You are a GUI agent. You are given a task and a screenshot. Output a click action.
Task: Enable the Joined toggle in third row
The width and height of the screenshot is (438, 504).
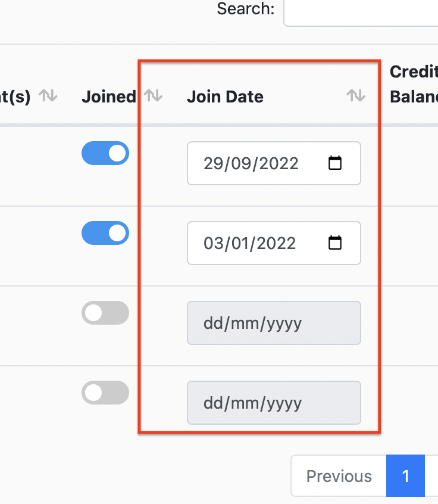pos(105,313)
